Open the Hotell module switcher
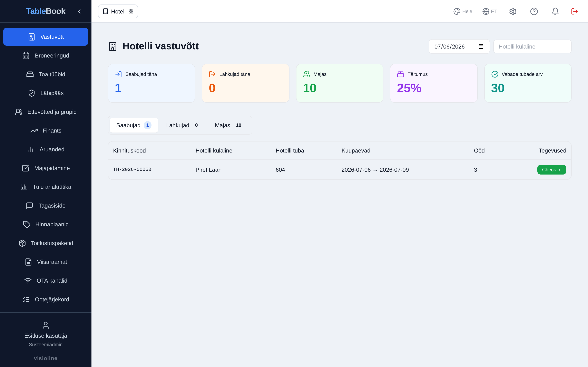 [118, 11]
